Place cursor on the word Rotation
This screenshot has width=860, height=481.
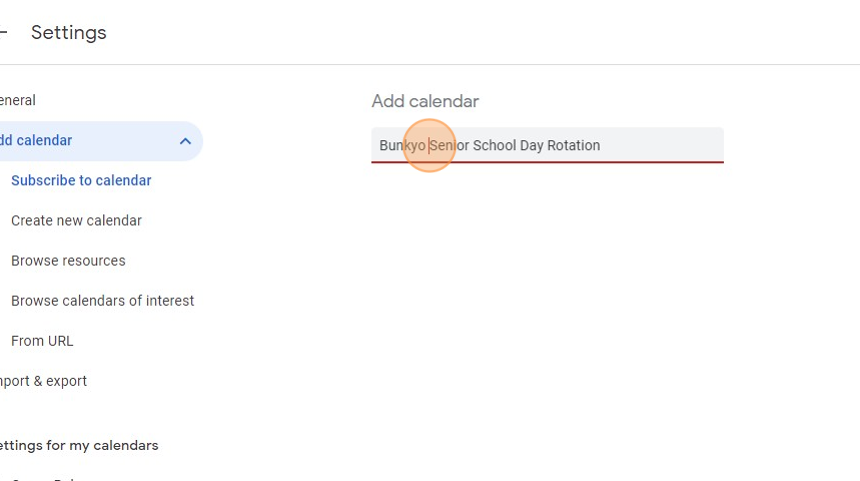(573, 146)
